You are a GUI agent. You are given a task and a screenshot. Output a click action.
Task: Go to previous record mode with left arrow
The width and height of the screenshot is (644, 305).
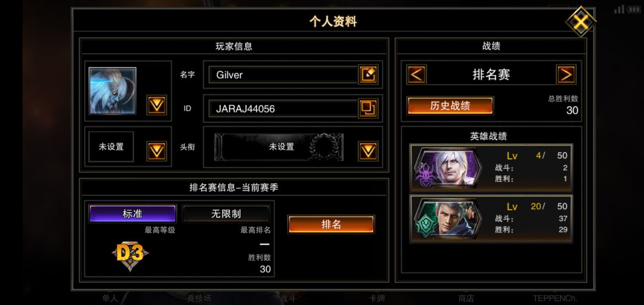(x=416, y=74)
